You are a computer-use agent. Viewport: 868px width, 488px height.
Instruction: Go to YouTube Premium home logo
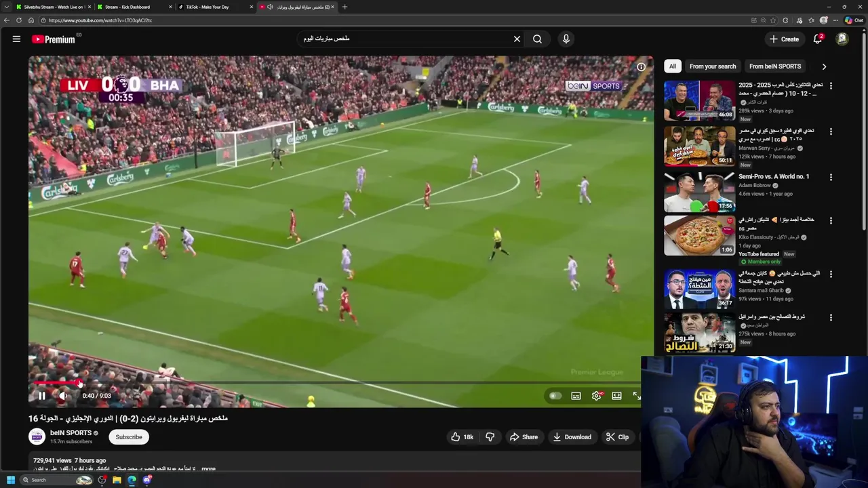(54, 39)
